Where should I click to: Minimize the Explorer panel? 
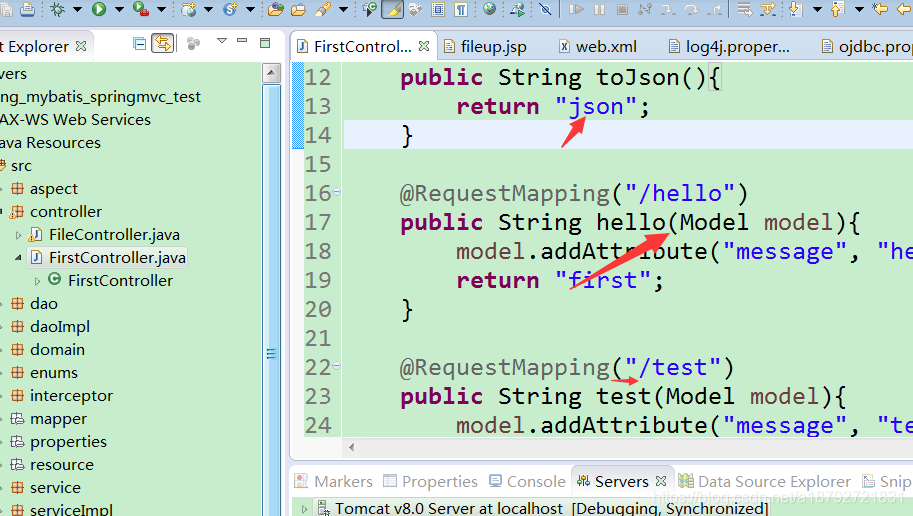coord(242,41)
